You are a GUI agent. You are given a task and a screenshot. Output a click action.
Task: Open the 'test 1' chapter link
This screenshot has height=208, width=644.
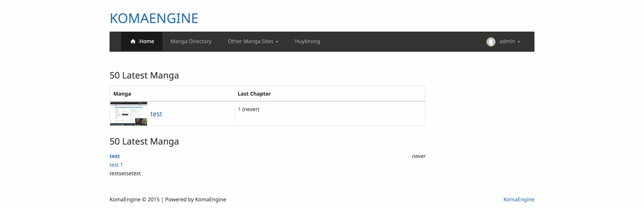pyautogui.click(x=116, y=165)
